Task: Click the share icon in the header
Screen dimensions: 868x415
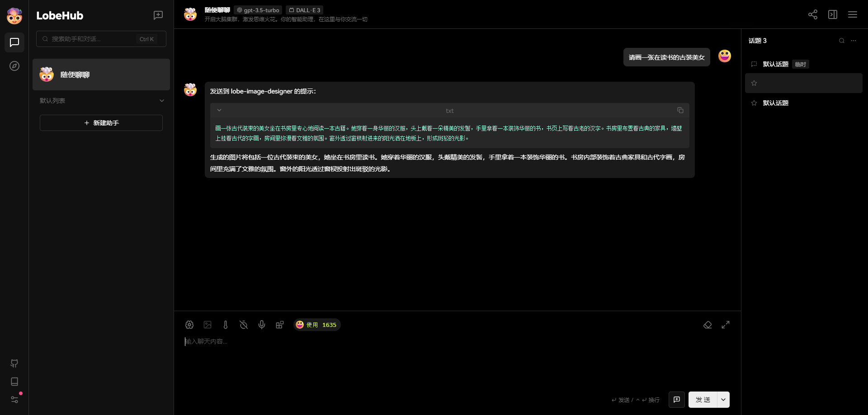Action: (813, 14)
